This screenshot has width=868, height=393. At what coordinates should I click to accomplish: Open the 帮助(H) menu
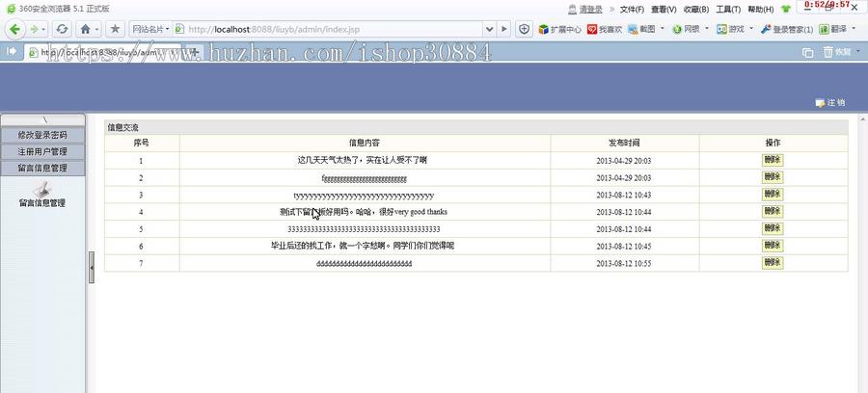pyautogui.click(x=761, y=9)
